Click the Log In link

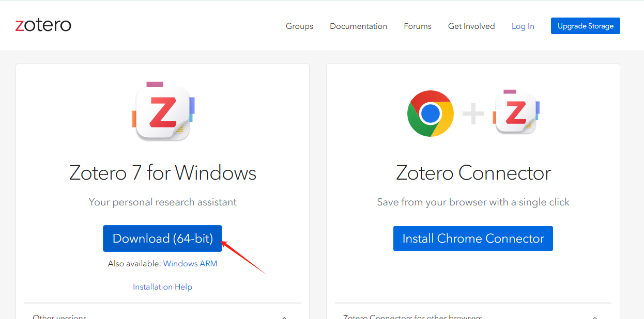523,26
